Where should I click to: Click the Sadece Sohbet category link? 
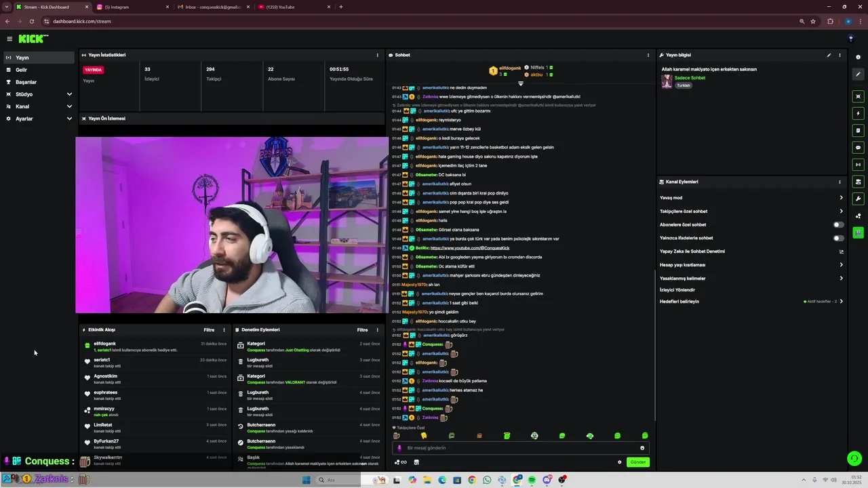[x=690, y=78]
